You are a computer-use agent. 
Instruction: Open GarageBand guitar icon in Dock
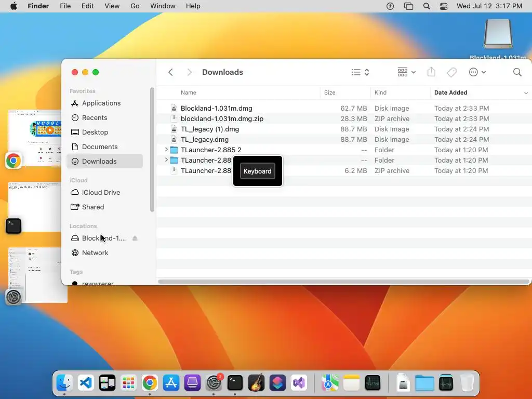point(256,383)
